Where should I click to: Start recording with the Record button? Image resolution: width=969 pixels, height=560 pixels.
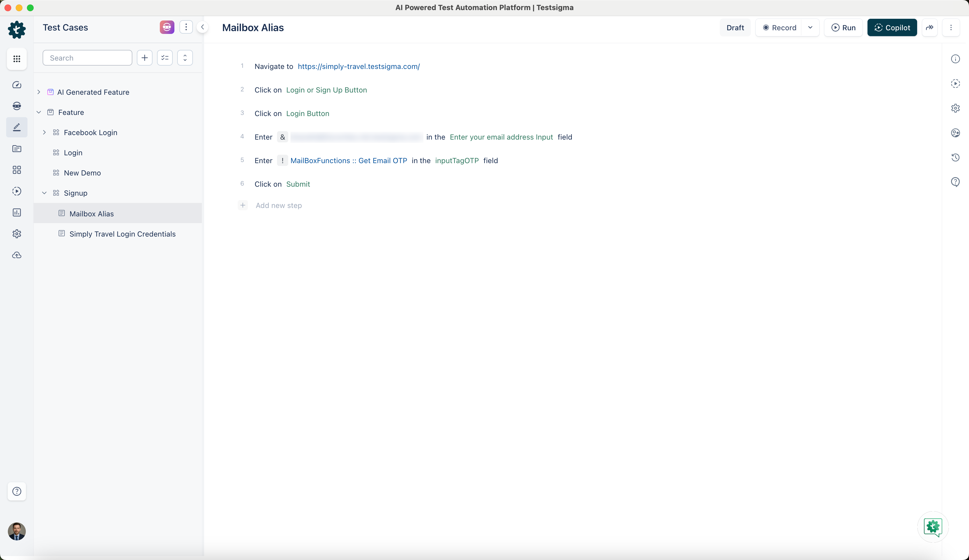779,28
